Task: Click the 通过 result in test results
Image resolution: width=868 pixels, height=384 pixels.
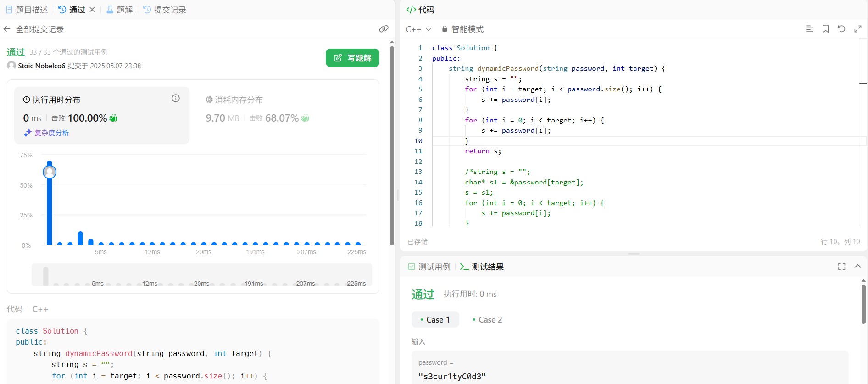Action: pos(423,294)
